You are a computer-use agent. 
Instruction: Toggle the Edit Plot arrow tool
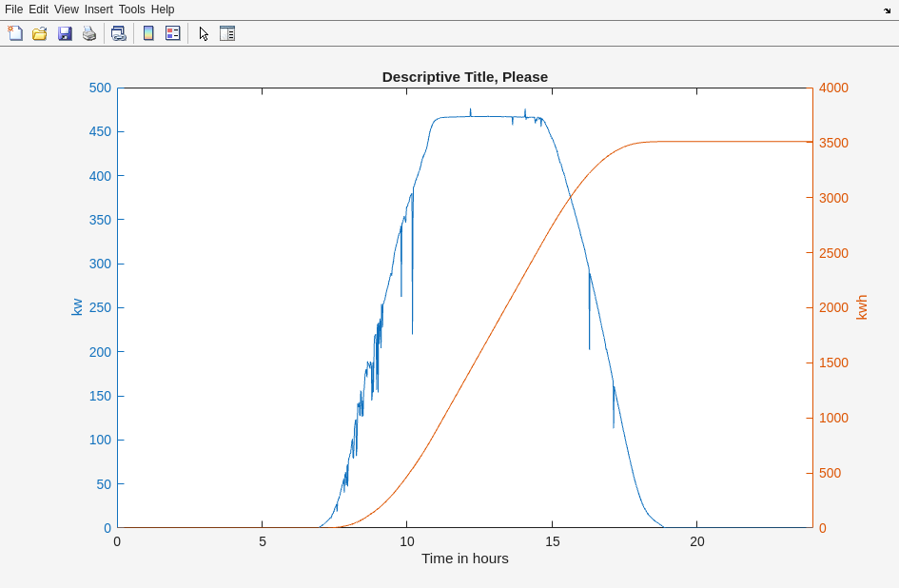[x=204, y=33]
